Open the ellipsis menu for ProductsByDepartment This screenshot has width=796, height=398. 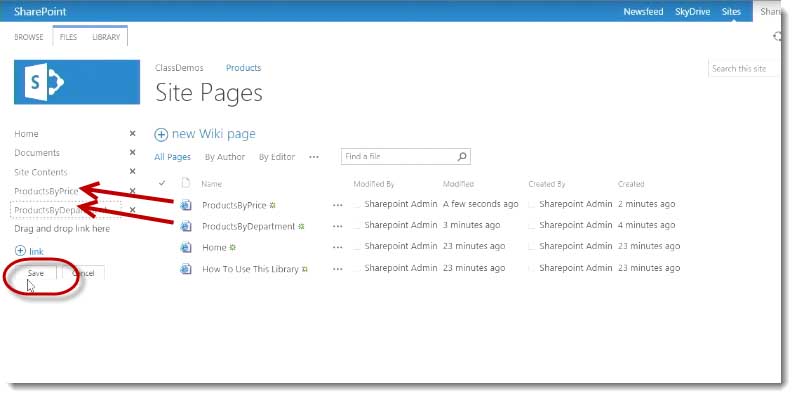tap(338, 226)
